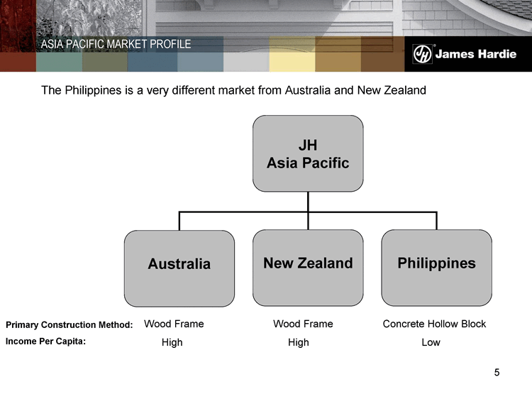
Task: Select the JH Asia Pacific box
Action: 308,153
